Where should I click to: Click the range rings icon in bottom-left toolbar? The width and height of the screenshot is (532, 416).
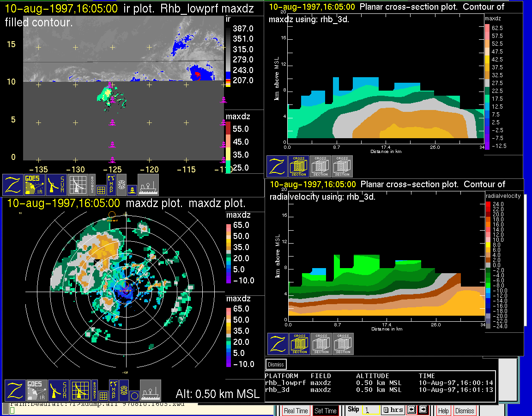pyautogui.click(x=123, y=390)
